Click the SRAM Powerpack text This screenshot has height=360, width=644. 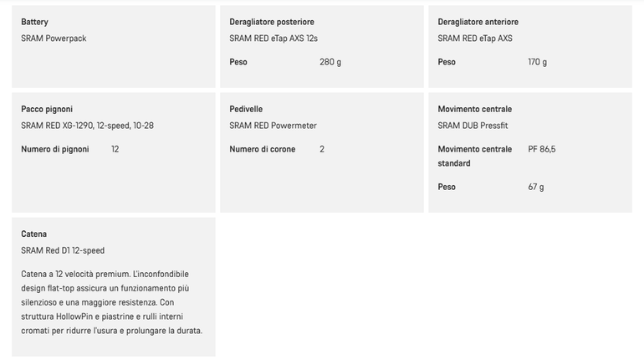click(x=54, y=39)
